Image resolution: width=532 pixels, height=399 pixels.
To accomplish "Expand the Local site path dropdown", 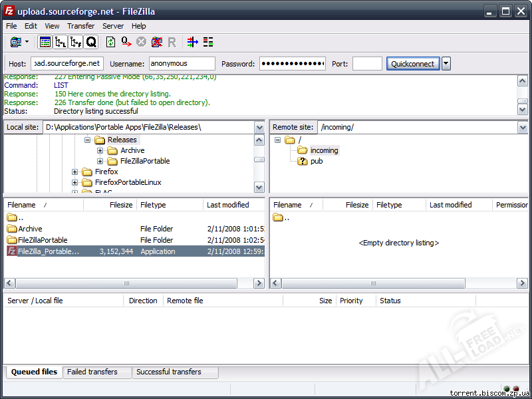I will pyautogui.click(x=259, y=127).
